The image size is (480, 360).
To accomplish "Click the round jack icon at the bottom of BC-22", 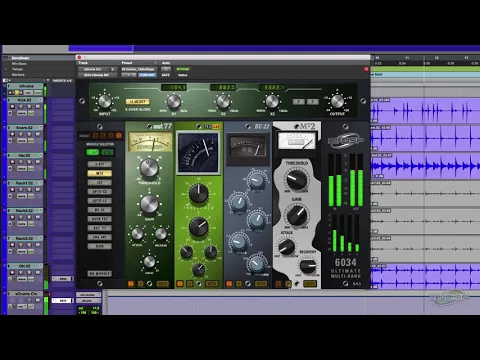I will [x=248, y=284].
